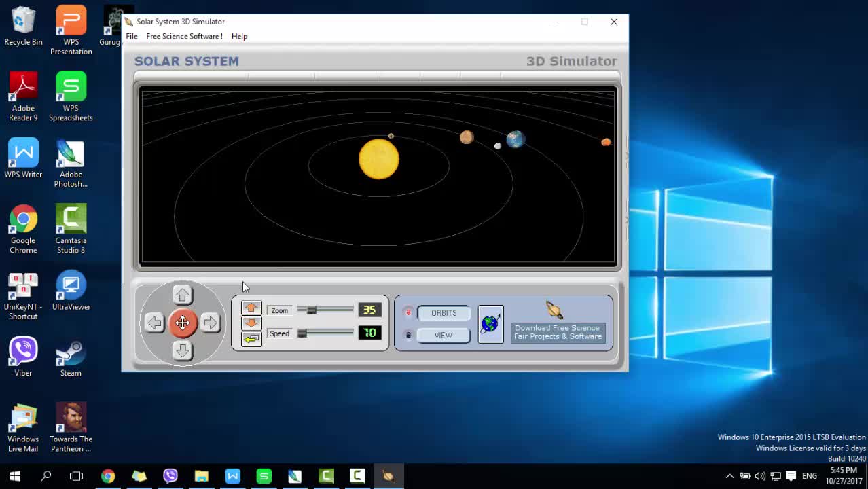868x489 pixels.
Task: Open File Explorer from the taskbar
Action: click(x=202, y=476)
